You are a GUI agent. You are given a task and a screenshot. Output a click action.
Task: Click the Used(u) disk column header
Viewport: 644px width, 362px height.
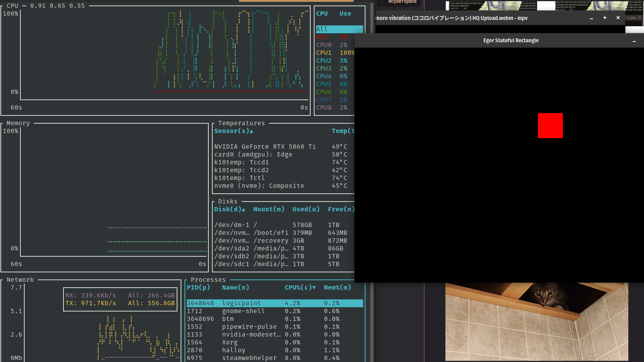(306, 209)
